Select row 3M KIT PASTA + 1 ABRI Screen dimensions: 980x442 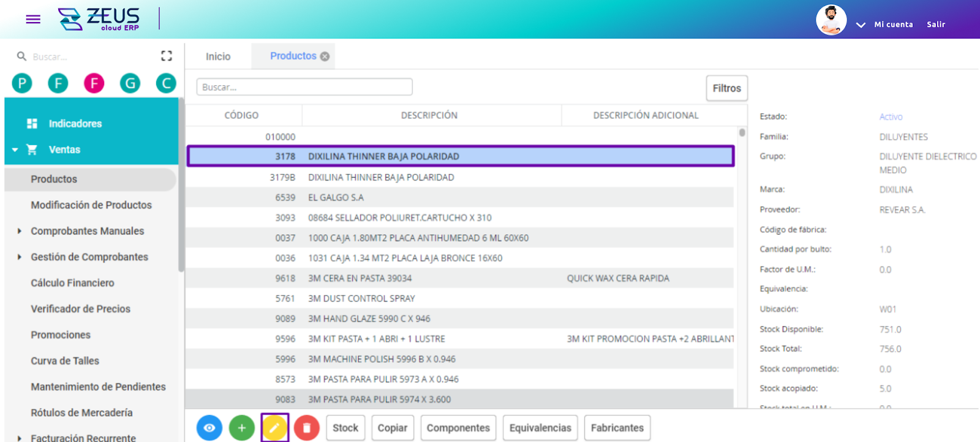(x=460, y=339)
